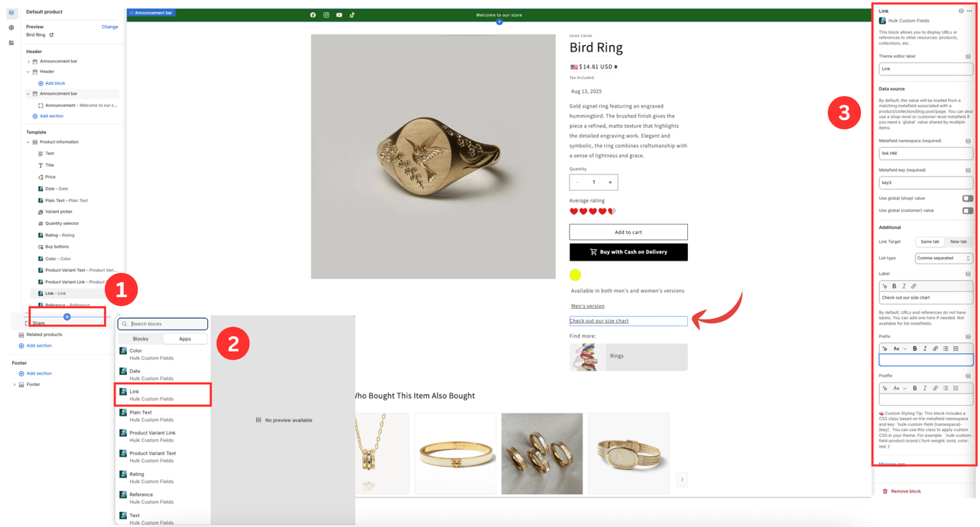Set Link Target to New tab
The width and height of the screenshot is (980, 527).
[x=958, y=242]
